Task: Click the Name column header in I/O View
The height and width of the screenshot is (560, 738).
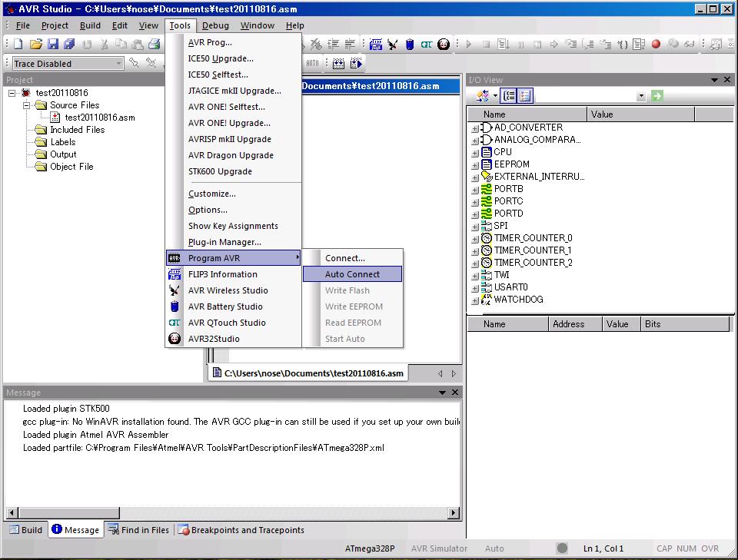Action: click(527, 114)
